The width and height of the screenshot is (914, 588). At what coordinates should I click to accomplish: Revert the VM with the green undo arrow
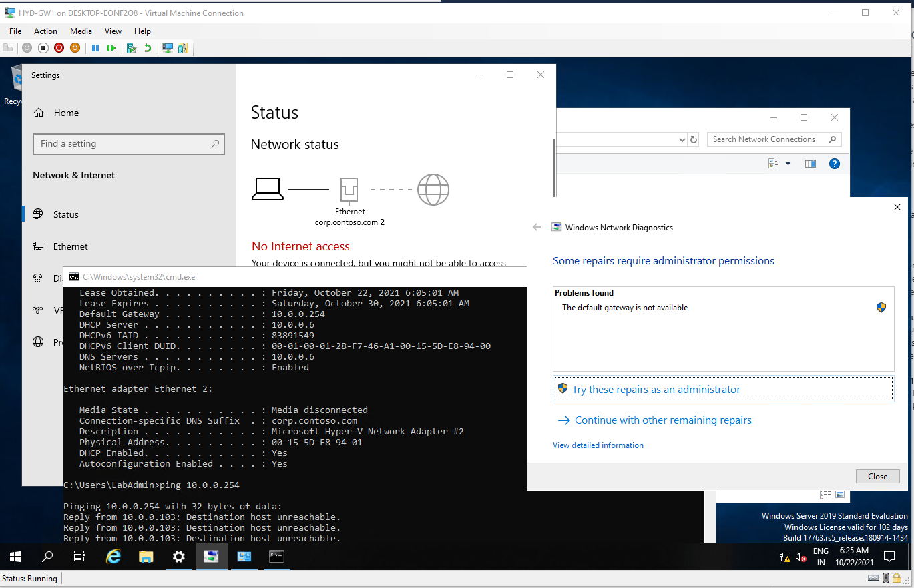pos(147,48)
